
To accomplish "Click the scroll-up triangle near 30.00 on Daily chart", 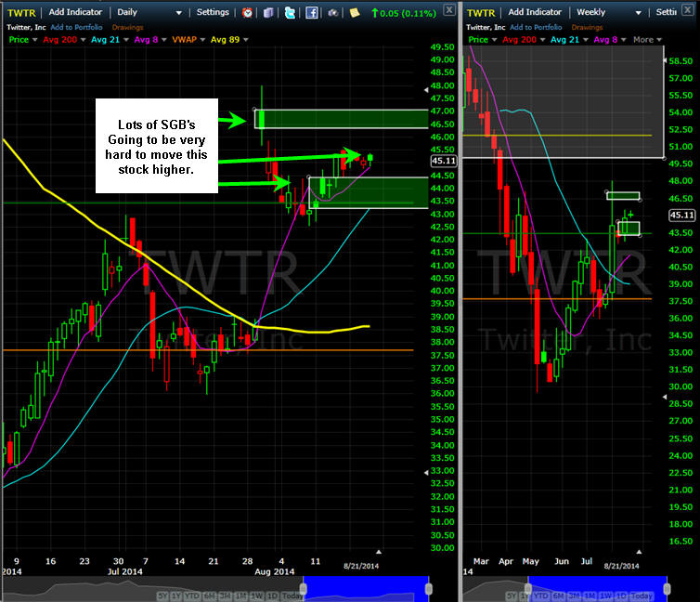I will [x=379, y=552].
